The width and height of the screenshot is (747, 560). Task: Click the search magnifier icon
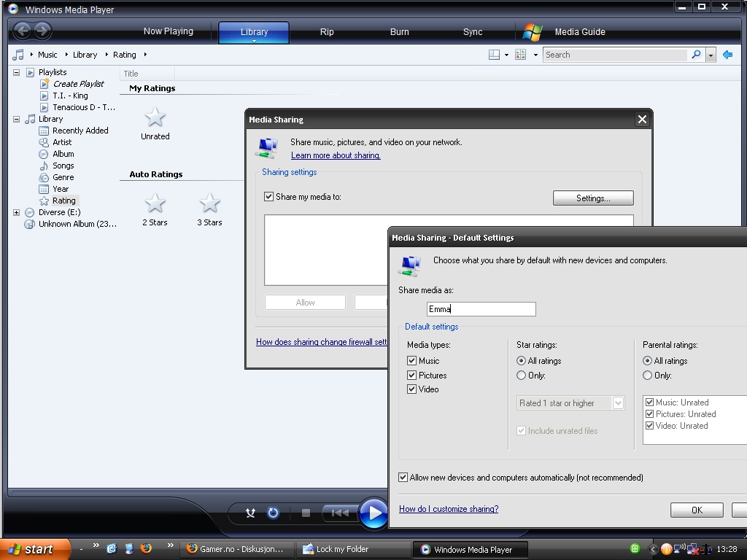(x=696, y=55)
